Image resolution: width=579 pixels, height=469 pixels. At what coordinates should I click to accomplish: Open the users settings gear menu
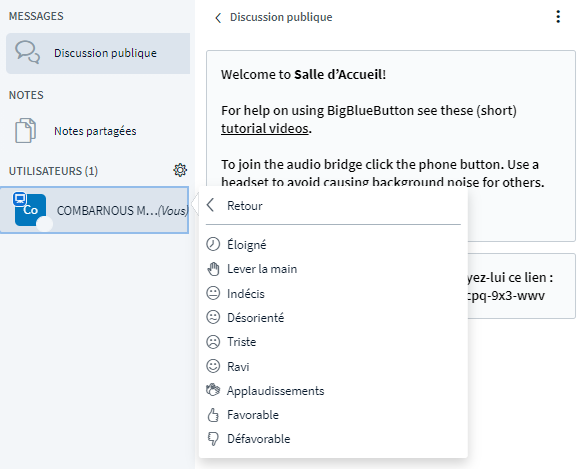(x=180, y=170)
